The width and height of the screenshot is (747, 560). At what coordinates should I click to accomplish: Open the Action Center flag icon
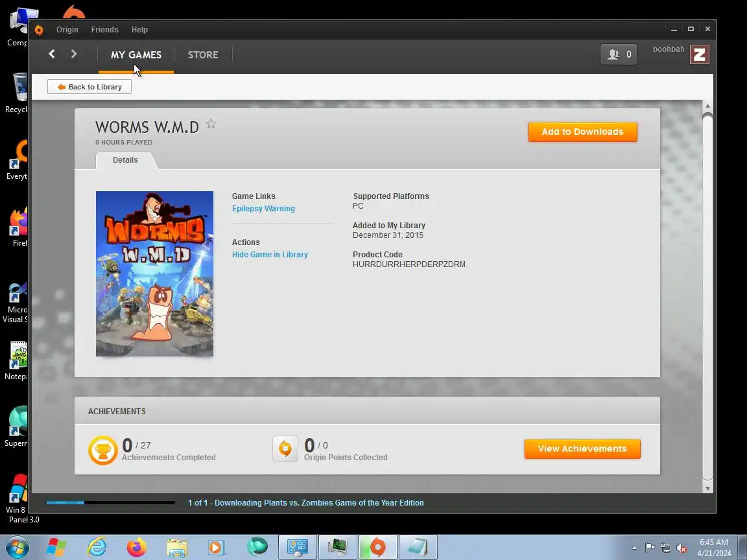coord(650,548)
